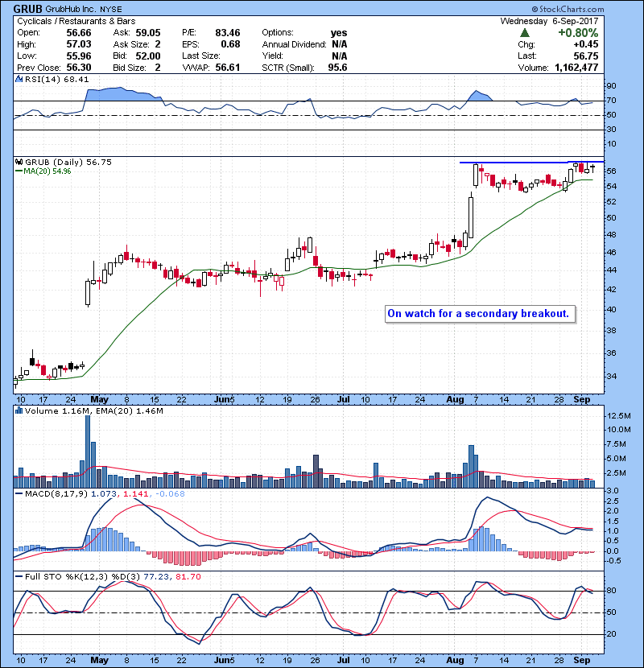The height and width of the screenshot is (668, 644).
Task: Click the Ask price 59.05
Action: tap(148, 33)
